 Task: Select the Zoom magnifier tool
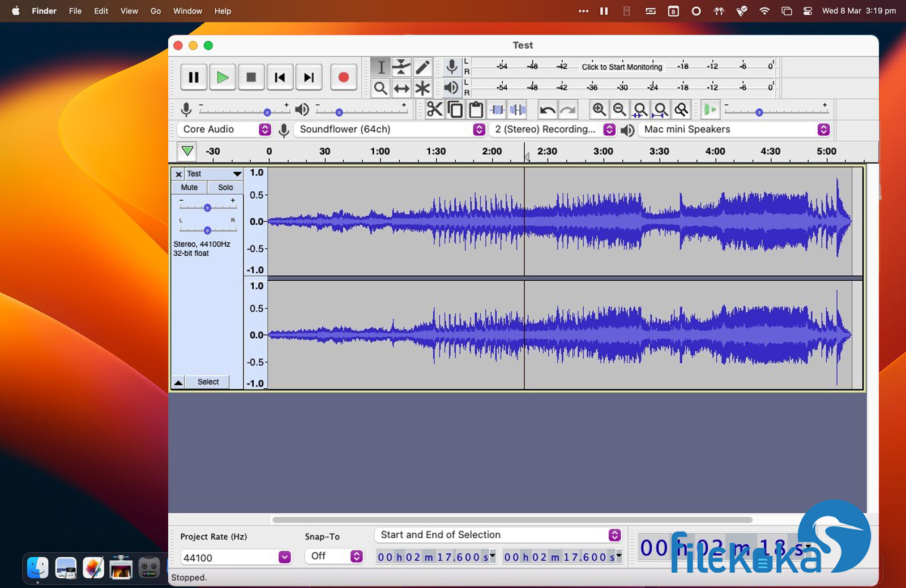click(381, 88)
